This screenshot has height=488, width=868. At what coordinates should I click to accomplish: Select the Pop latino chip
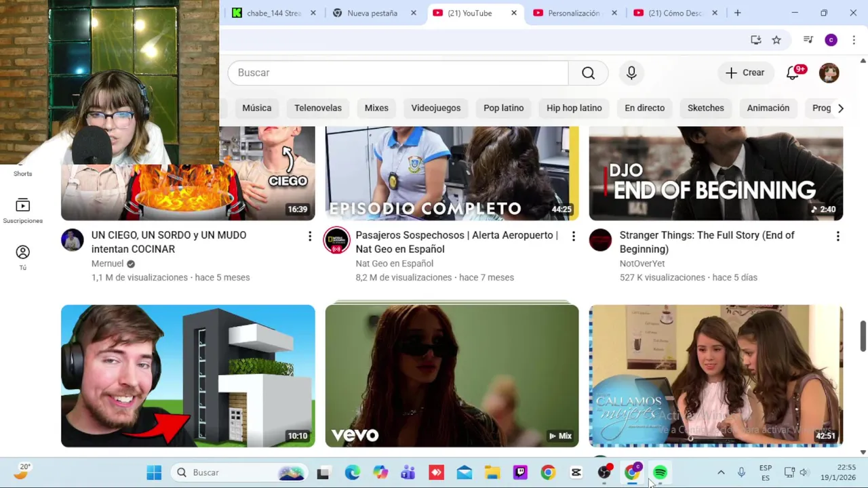click(503, 108)
